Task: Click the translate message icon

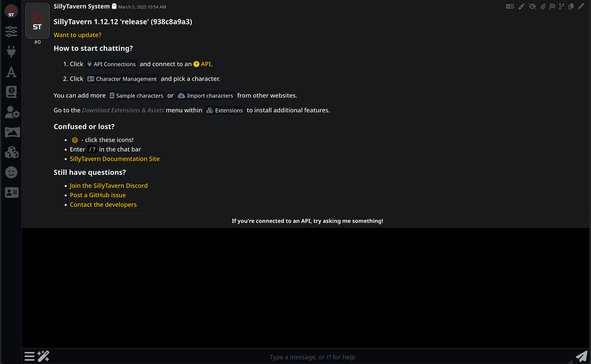Action: point(510,6)
